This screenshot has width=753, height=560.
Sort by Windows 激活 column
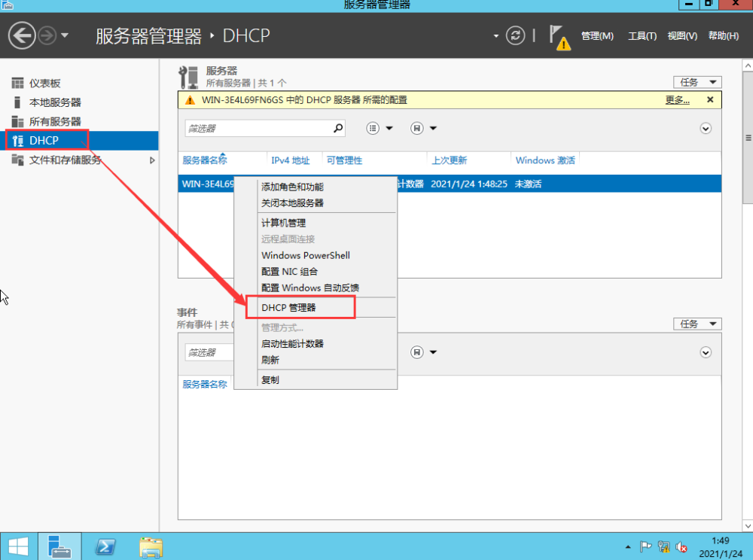[x=545, y=160]
